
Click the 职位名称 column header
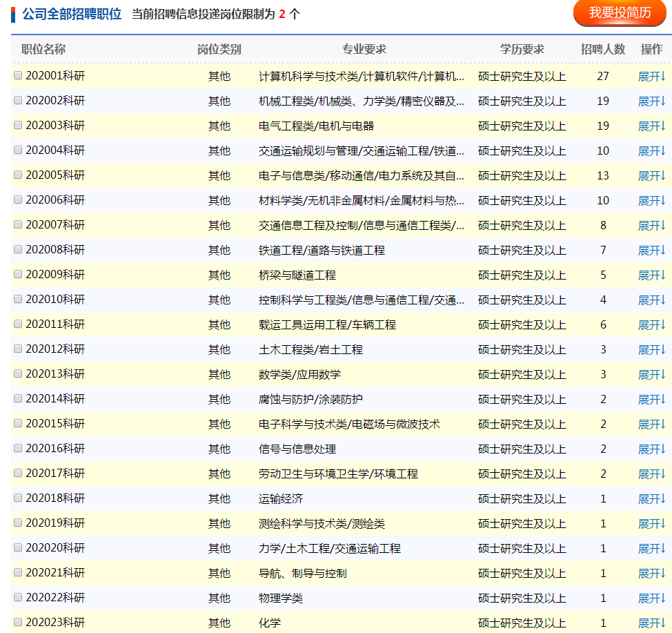(x=43, y=49)
